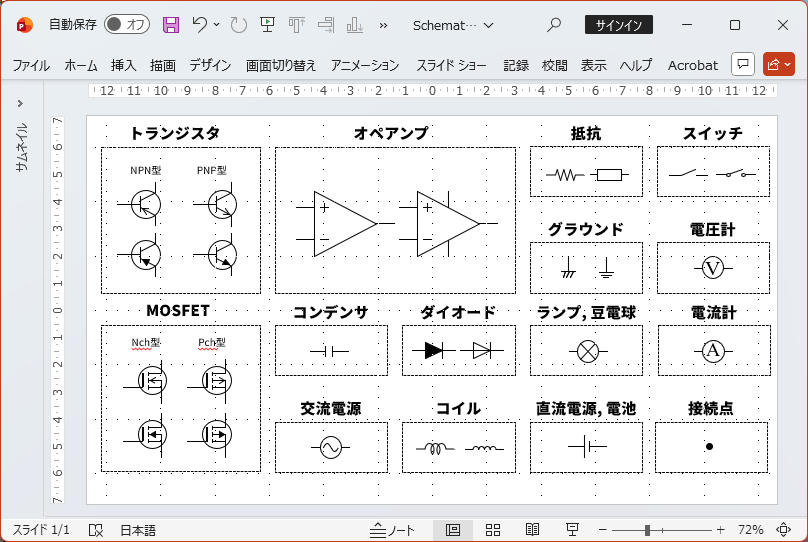Open the undo history dropdown arrow
Screen dimensions: 808x542
coord(216,24)
